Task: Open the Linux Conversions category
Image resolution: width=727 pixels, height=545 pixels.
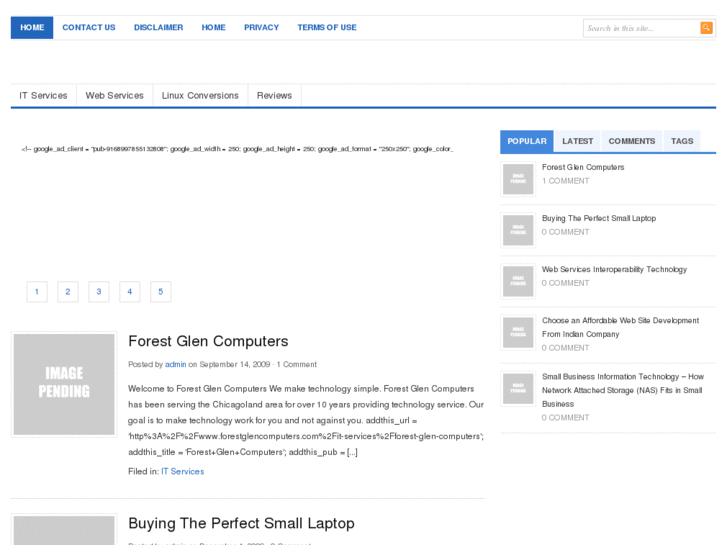Action: (x=200, y=96)
